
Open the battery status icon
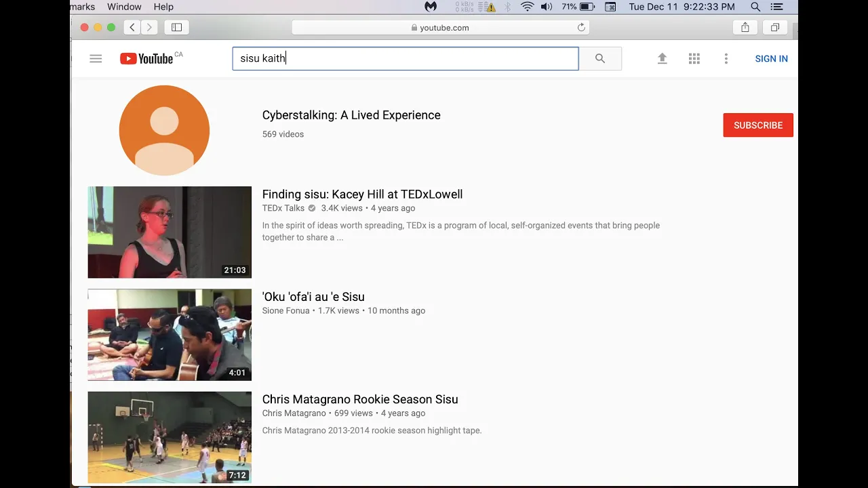[x=587, y=7]
